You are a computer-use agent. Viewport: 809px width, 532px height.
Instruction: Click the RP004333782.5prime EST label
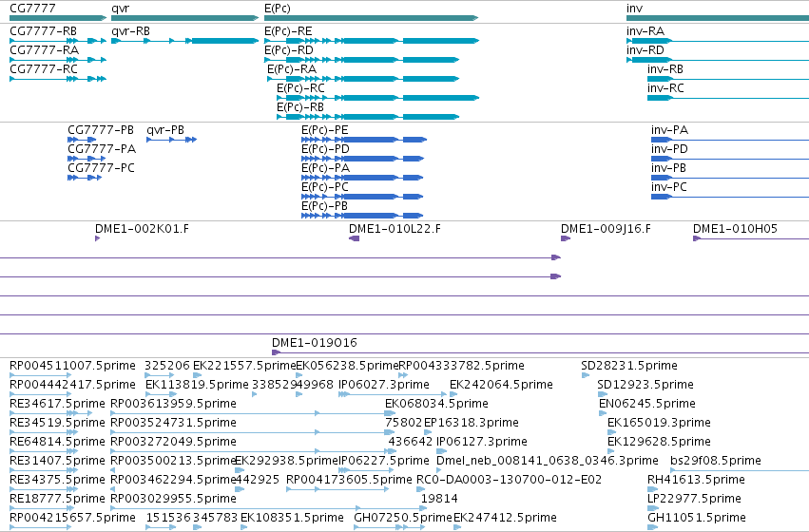(462, 366)
